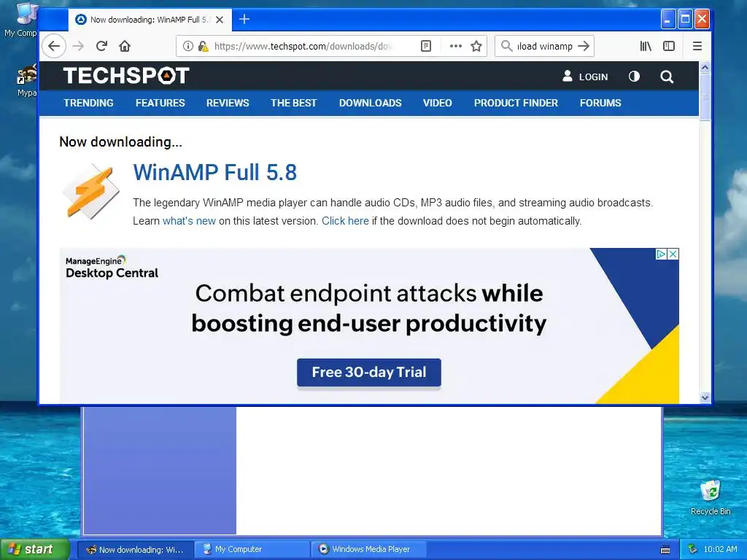Viewport: 747px width, 560px height.
Task: Submit search with the arrow button
Action: click(x=584, y=46)
